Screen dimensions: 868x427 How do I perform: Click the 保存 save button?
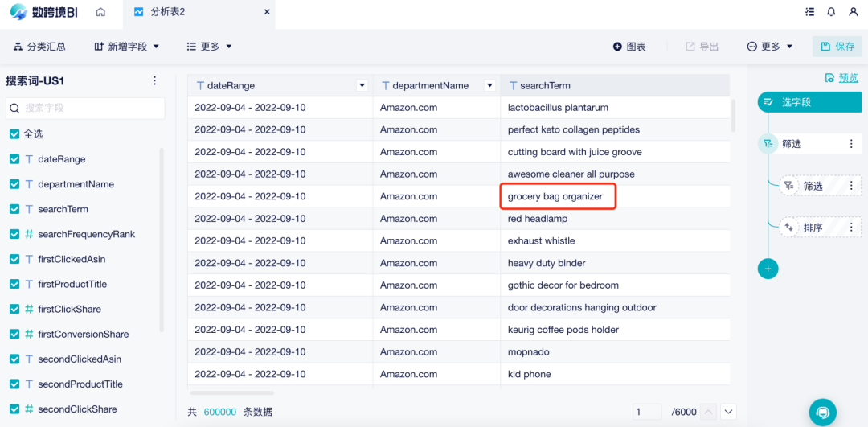coord(837,47)
